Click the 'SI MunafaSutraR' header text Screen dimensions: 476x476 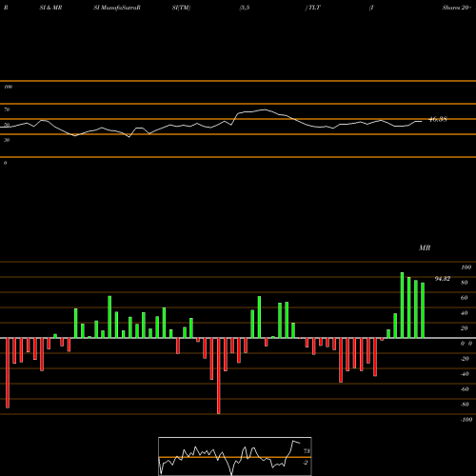pos(117,8)
